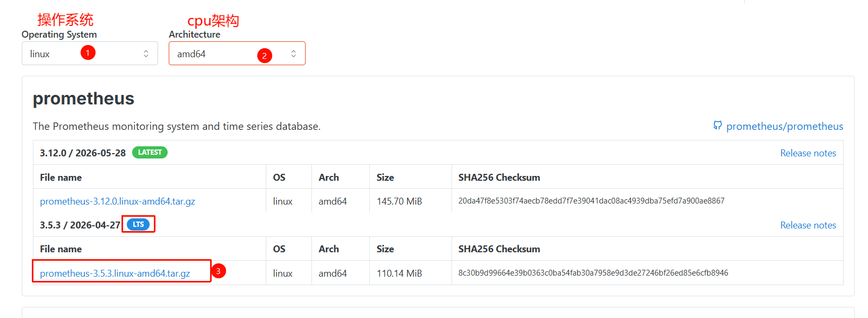Download prometheus-3.12.0.linux-amd64.tar.gz
The height and width of the screenshot is (318, 868).
[x=118, y=201]
